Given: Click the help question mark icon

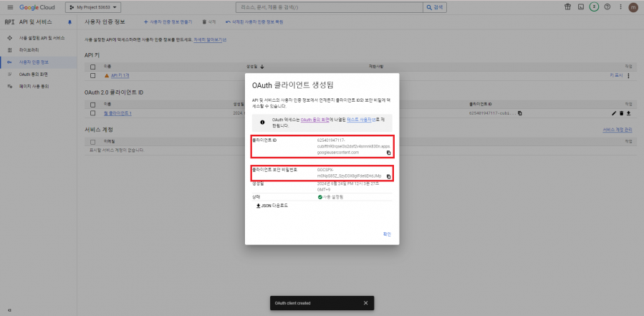Looking at the screenshot, I should pyautogui.click(x=607, y=7).
